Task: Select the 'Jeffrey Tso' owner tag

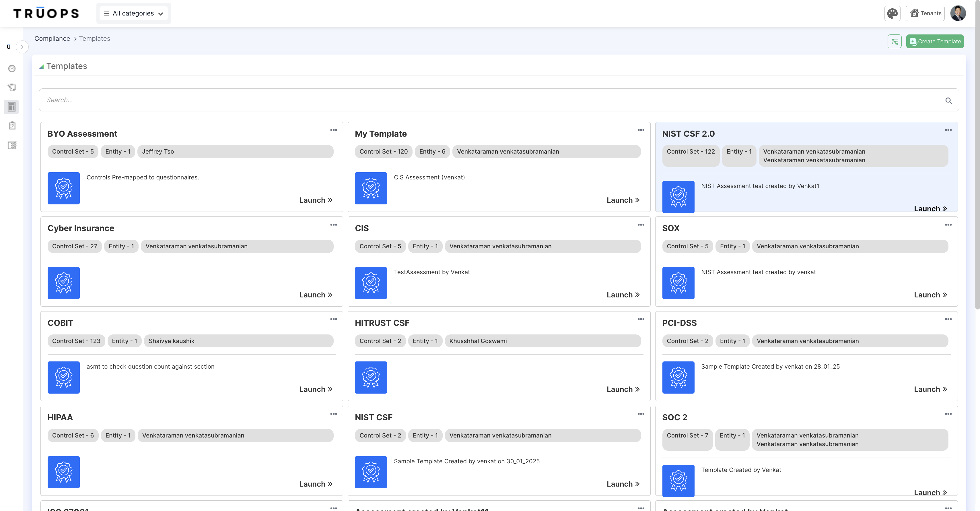Action: point(235,152)
